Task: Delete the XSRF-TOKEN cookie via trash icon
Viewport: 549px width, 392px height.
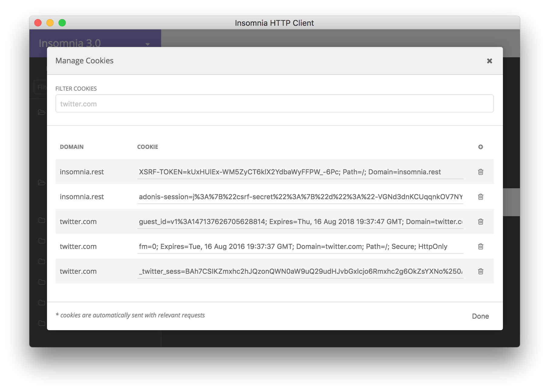Action: (480, 172)
